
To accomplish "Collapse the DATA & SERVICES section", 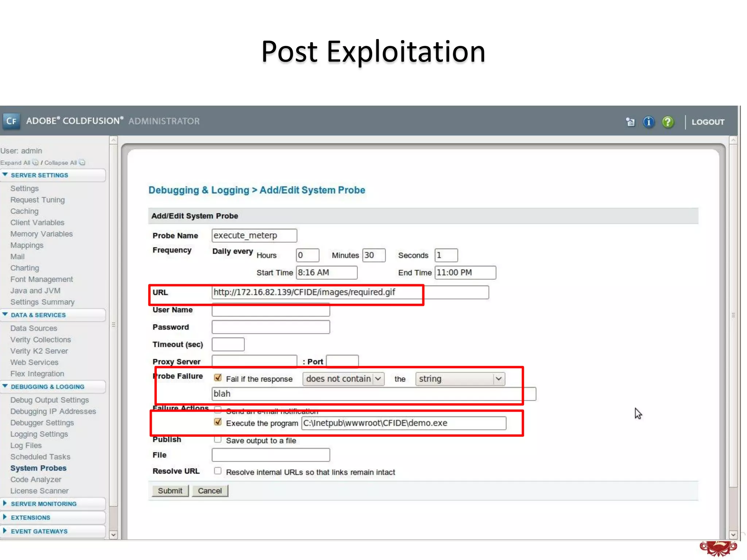I will [x=53, y=315].
